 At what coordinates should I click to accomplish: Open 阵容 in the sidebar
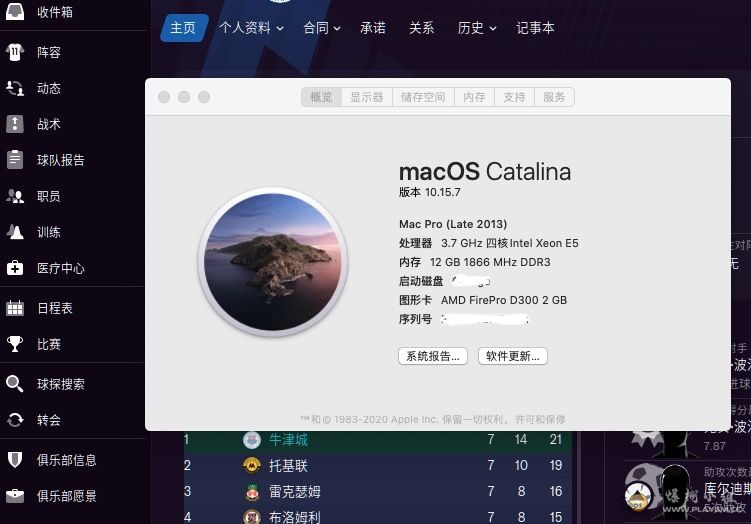click(49, 52)
